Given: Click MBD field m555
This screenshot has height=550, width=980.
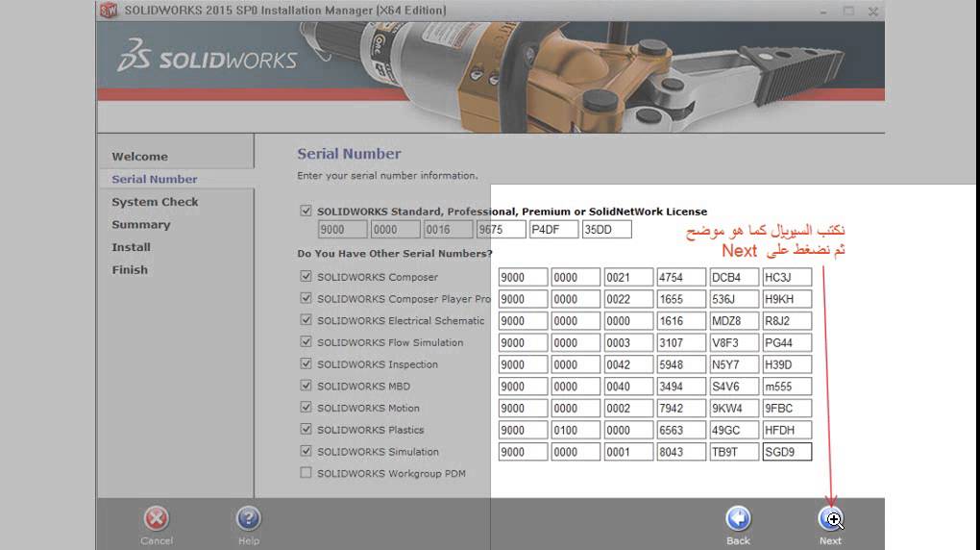Looking at the screenshot, I should [x=787, y=387].
